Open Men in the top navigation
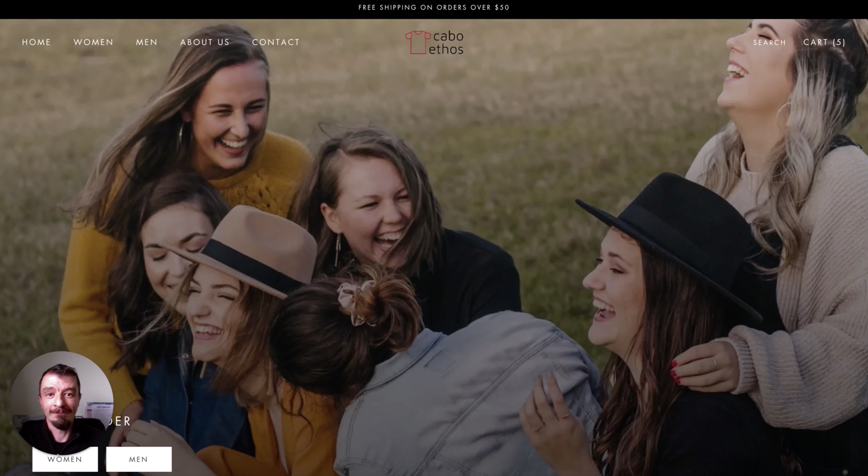The image size is (868, 476). click(x=147, y=42)
